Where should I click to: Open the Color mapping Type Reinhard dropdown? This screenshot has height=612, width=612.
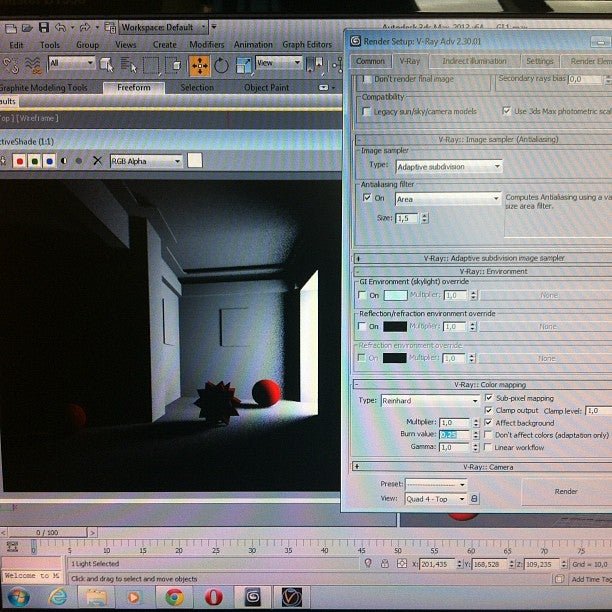click(x=430, y=400)
